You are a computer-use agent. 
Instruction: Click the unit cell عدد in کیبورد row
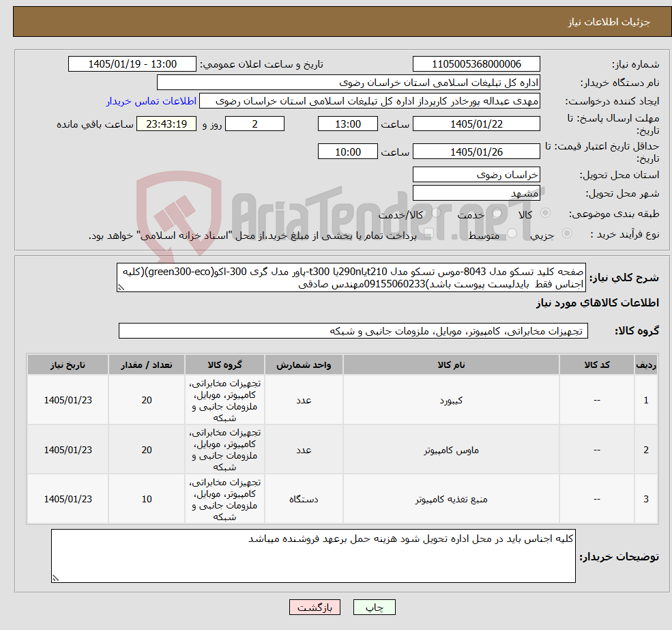[x=304, y=400]
